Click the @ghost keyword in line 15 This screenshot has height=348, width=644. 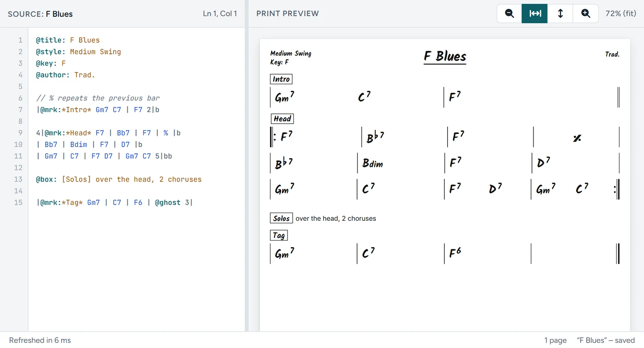(168, 202)
